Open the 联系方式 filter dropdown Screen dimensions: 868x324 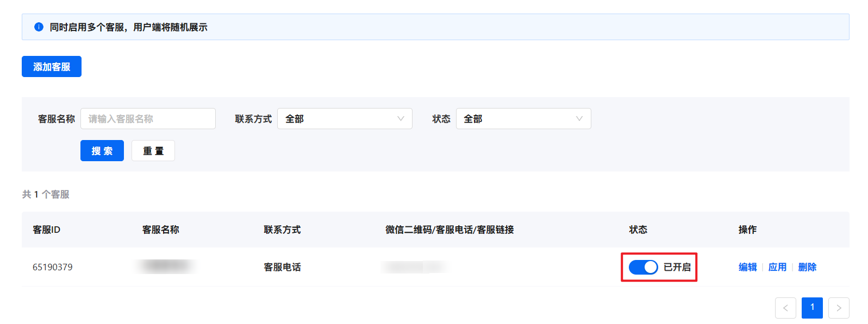[x=345, y=119]
